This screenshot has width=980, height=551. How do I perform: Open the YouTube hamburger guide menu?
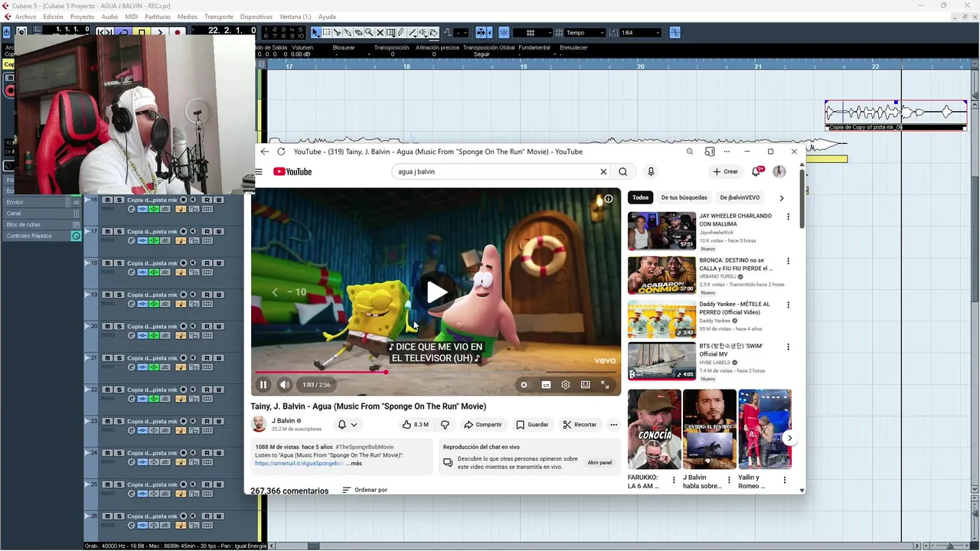[259, 171]
